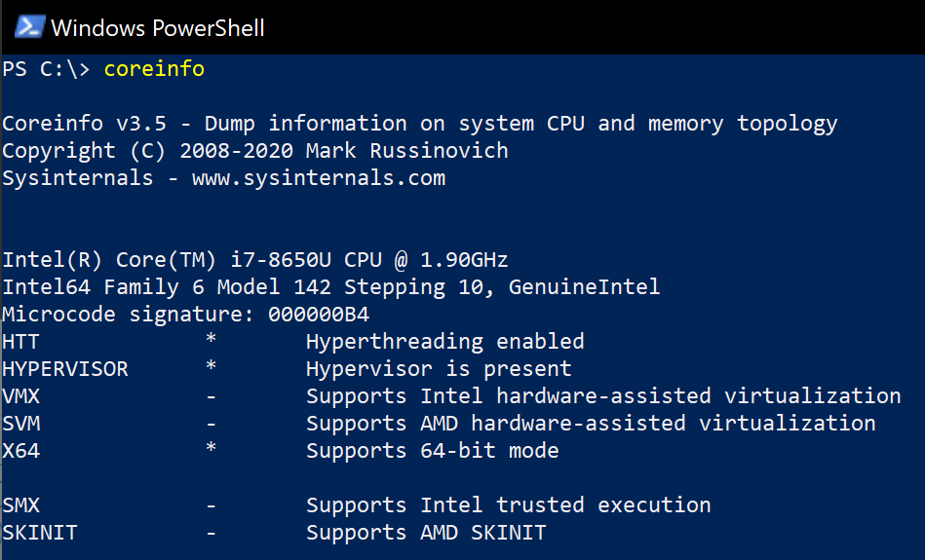Viewport: 925px width, 560px height.
Task: Click the PS C:\> prompt text
Action: point(46,69)
